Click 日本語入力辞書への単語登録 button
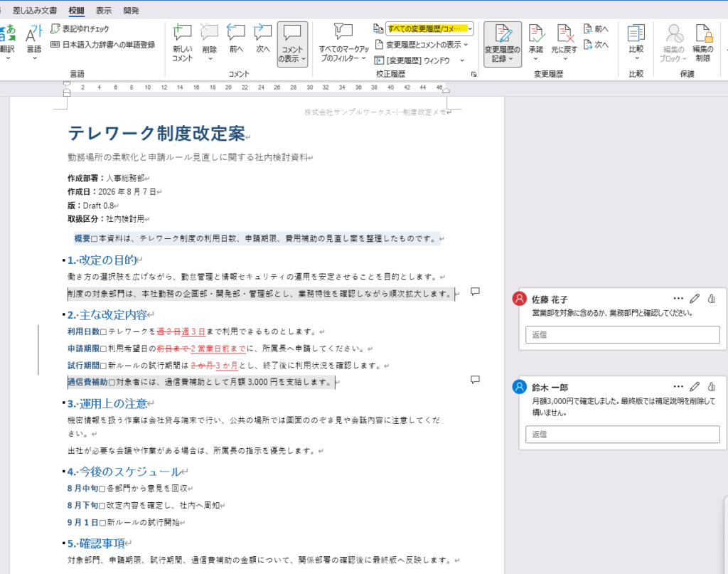 click(102, 45)
